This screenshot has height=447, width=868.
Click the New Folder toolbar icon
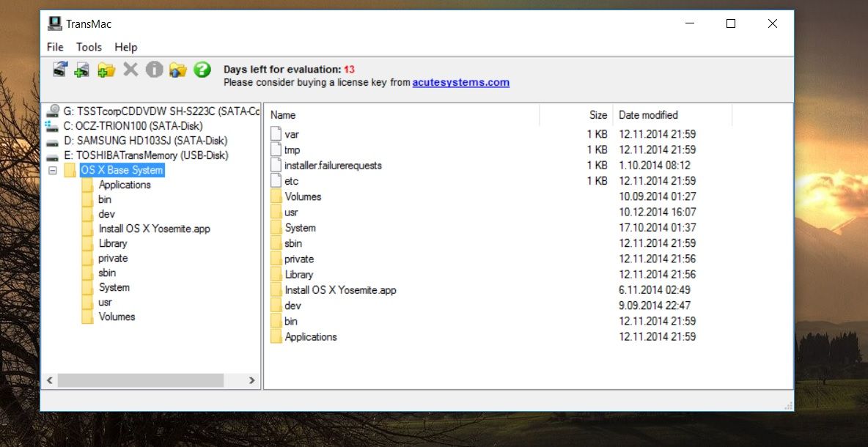pos(106,70)
